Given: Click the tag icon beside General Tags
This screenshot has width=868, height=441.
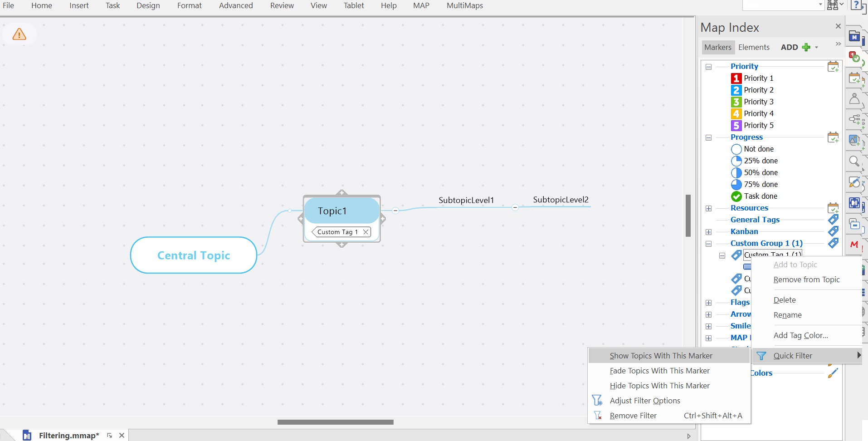Looking at the screenshot, I should [833, 220].
